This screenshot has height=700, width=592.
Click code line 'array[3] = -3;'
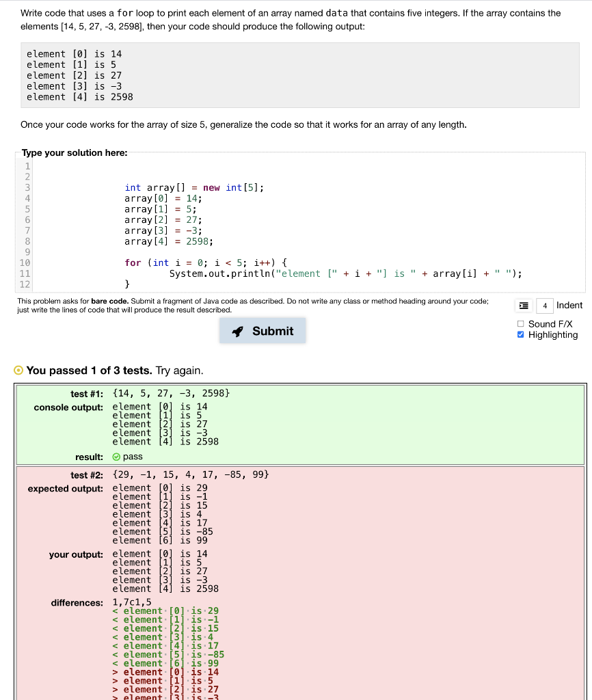tap(163, 230)
